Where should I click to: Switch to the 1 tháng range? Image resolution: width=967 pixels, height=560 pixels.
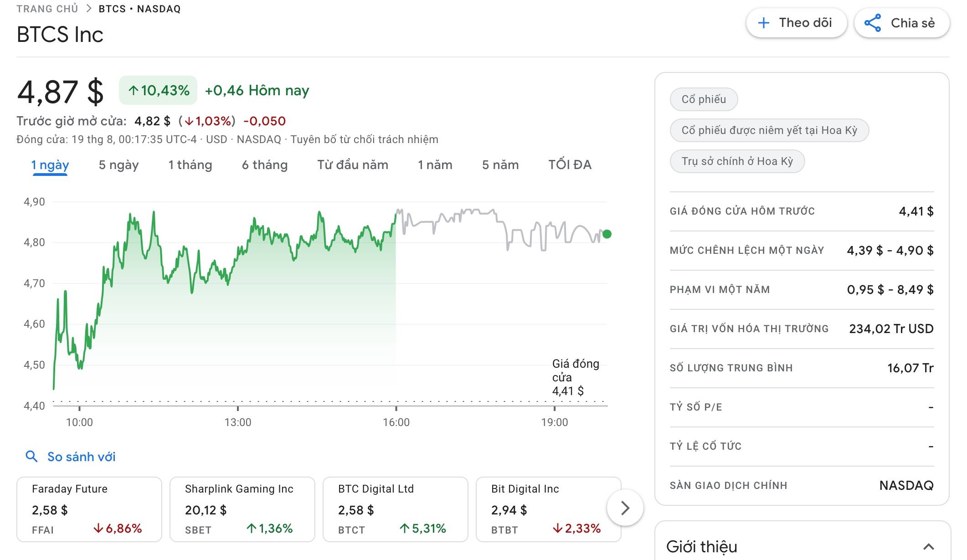[190, 165]
